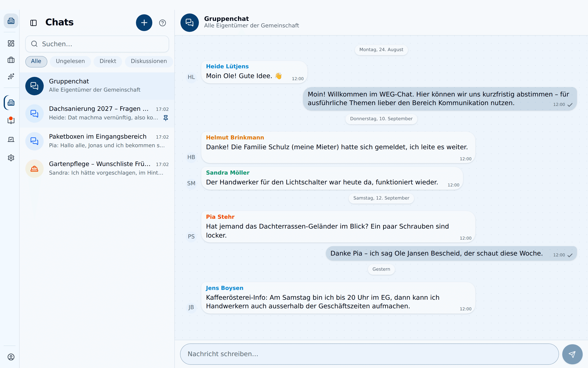Click message about Lichtschalter Handwerker
The width and height of the screenshot is (588, 368).
click(x=332, y=178)
